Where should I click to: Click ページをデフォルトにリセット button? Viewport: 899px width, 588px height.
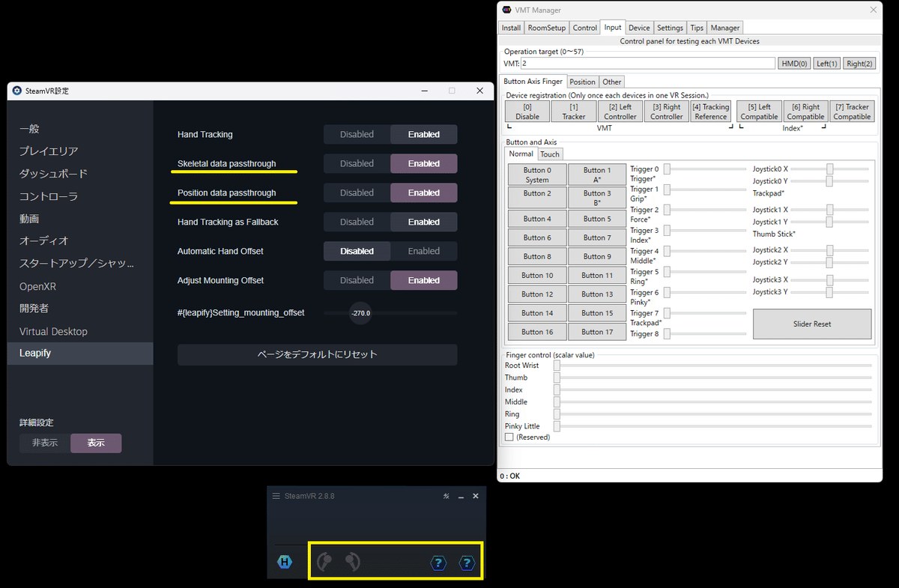click(317, 354)
